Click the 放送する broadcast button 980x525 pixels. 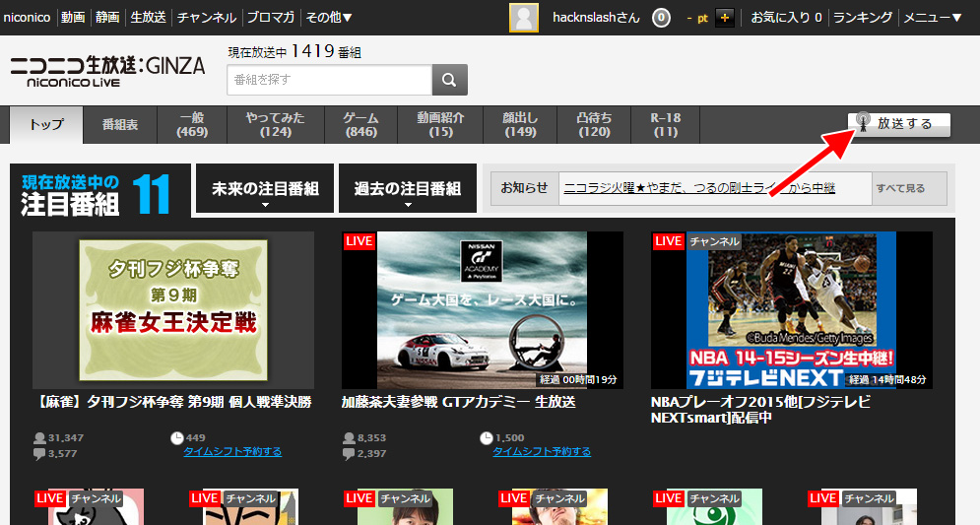coord(899,124)
